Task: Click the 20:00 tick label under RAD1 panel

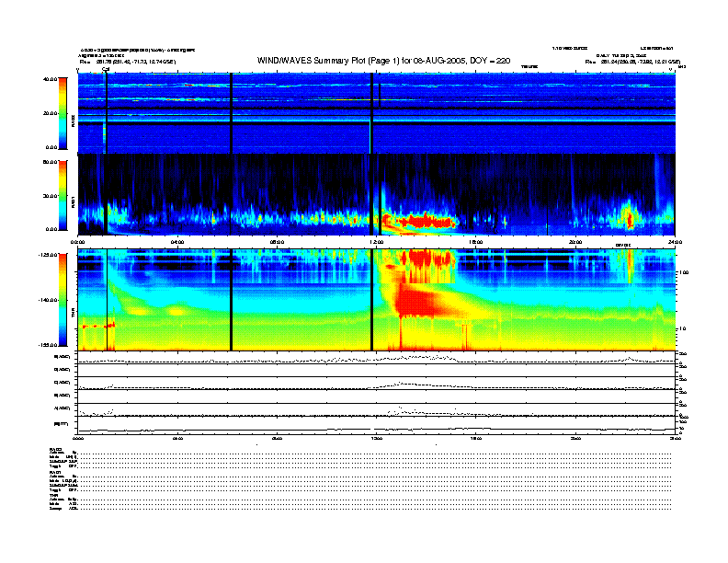Action: 575,242
